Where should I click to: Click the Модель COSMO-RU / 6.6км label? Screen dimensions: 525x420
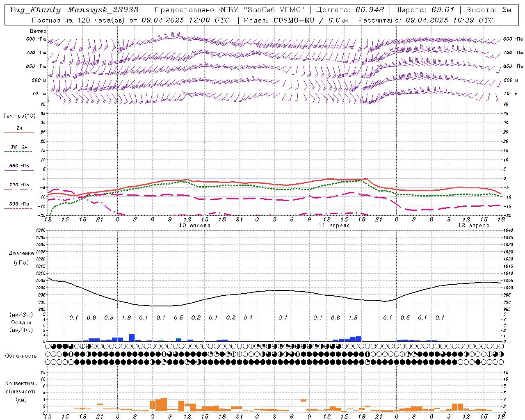pyautogui.click(x=295, y=20)
